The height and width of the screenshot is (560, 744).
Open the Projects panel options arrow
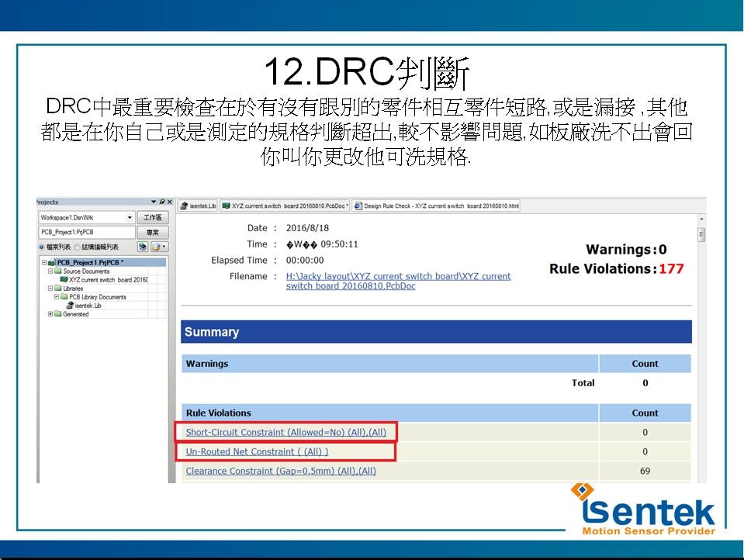[154, 202]
